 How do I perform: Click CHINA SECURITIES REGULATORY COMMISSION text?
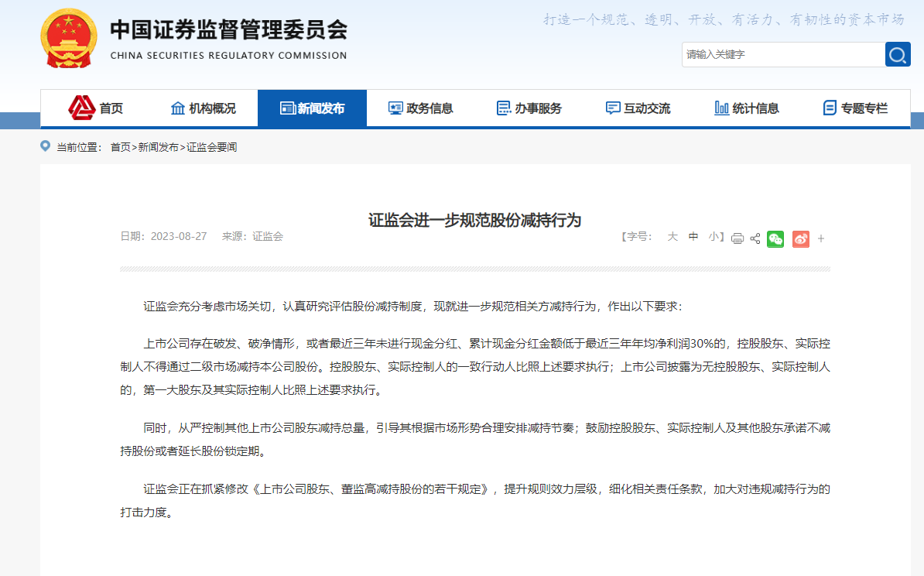coord(228,56)
